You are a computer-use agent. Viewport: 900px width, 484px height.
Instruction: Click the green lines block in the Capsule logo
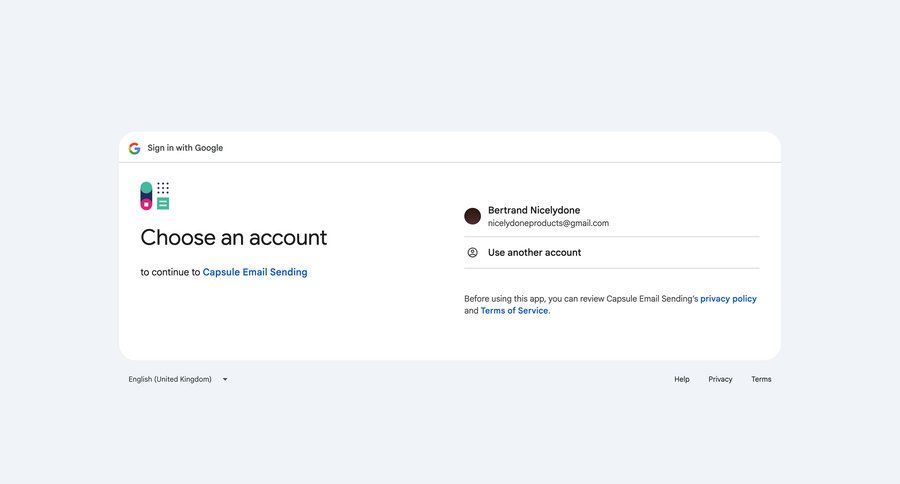pyautogui.click(x=163, y=204)
